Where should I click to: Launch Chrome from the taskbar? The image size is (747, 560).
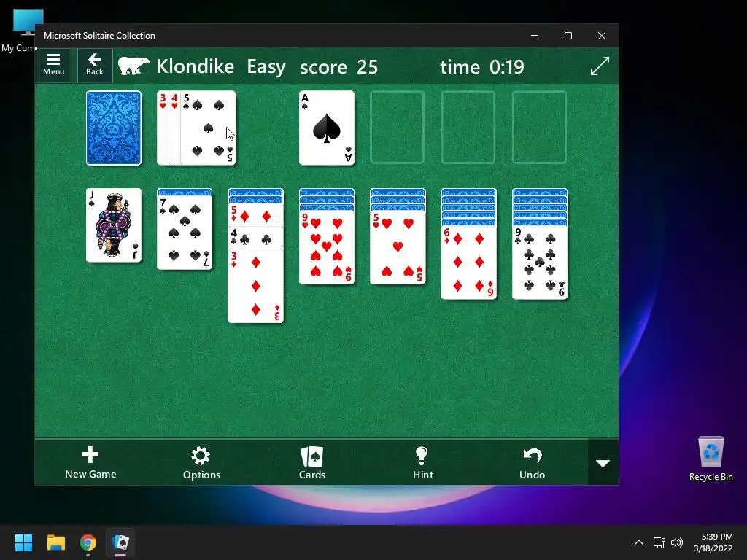click(88, 542)
